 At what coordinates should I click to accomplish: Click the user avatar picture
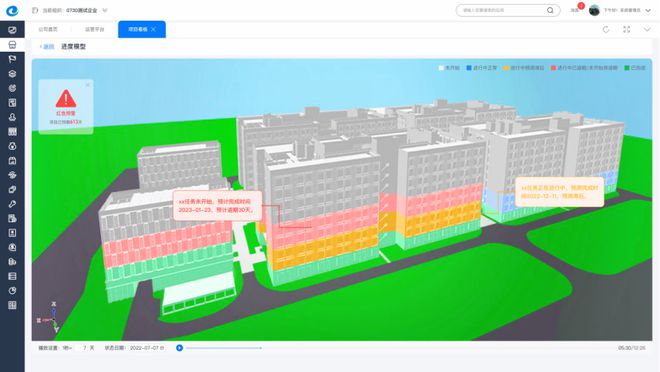[x=594, y=11]
